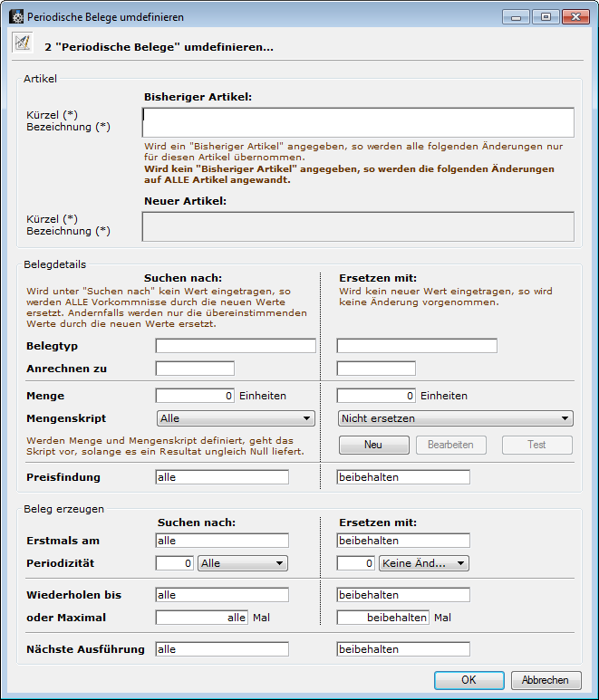Open the Periodizität 'Alle' search dropdown
Screen dimensions: 599x700
[242, 563]
